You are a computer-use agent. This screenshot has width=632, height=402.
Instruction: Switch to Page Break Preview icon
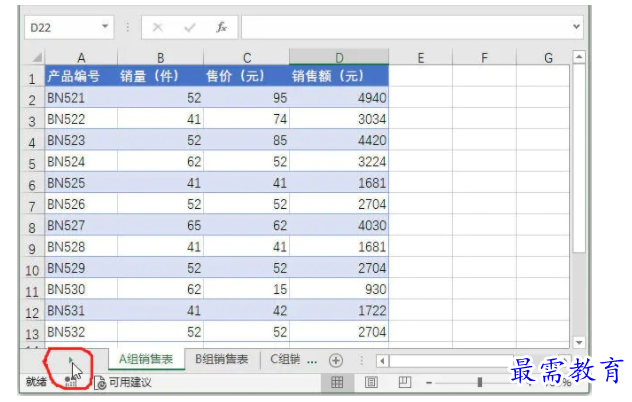pos(405,382)
